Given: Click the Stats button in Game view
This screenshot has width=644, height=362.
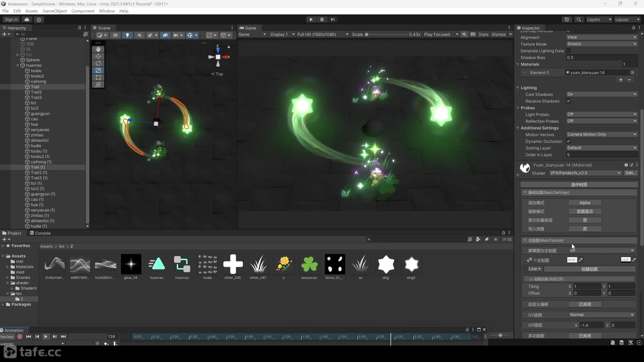Looking at the screenshot, I should point(483,35).
